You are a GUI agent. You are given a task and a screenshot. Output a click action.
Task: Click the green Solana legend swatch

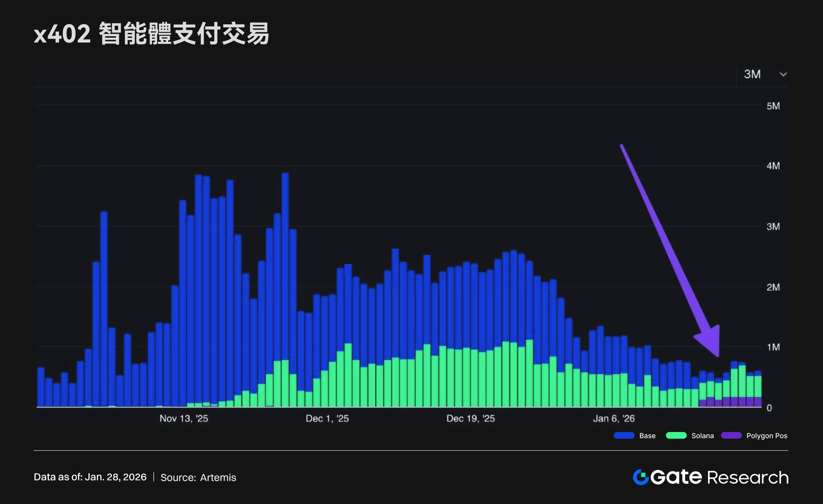coord(676,436)
